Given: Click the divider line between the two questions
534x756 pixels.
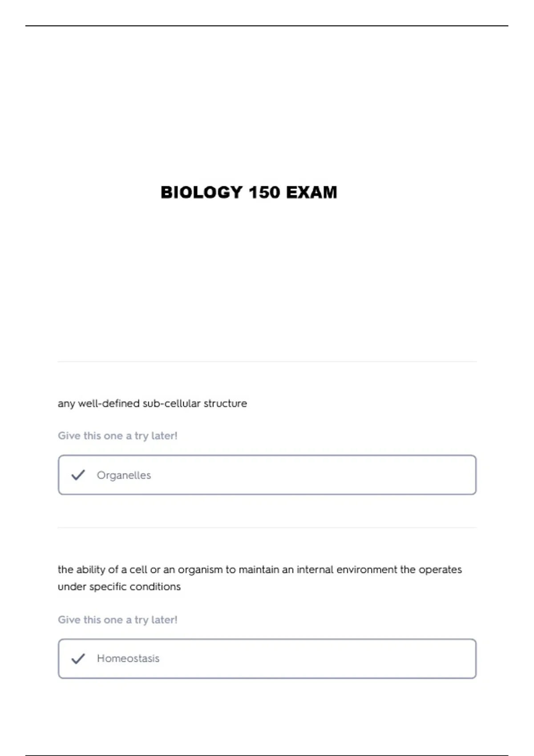Looking at the screenshot, I should coord(267,528).
